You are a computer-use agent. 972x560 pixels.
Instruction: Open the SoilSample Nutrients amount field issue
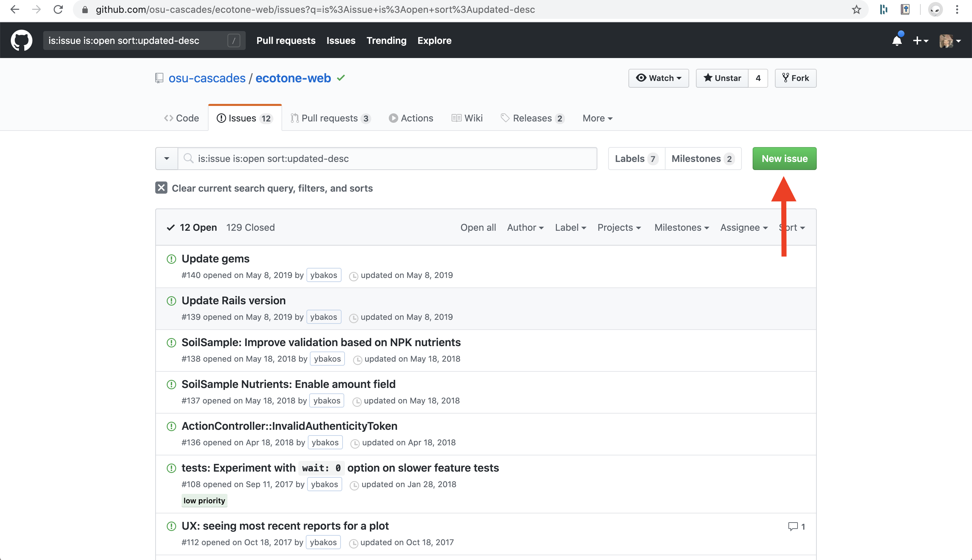pos(289,384)
